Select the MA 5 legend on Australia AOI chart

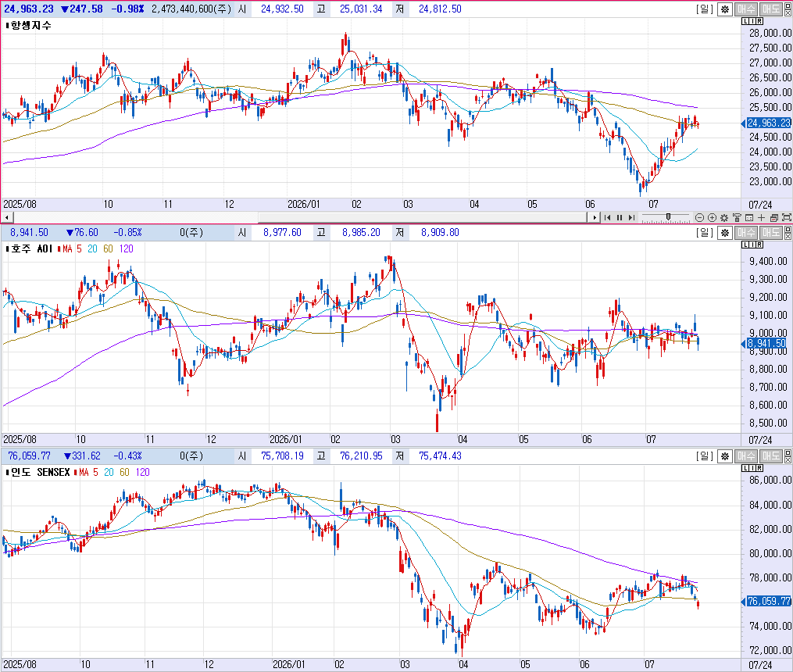coord(79,248)
